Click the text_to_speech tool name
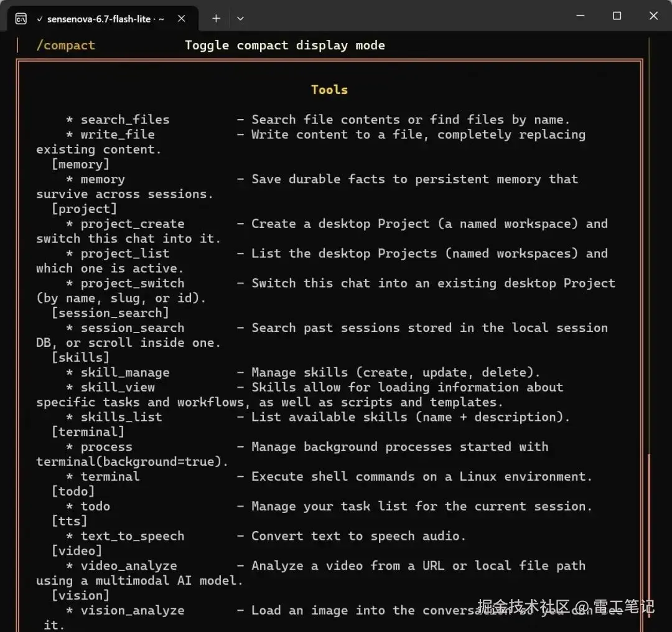672x632 pixels. pos(133,536)
